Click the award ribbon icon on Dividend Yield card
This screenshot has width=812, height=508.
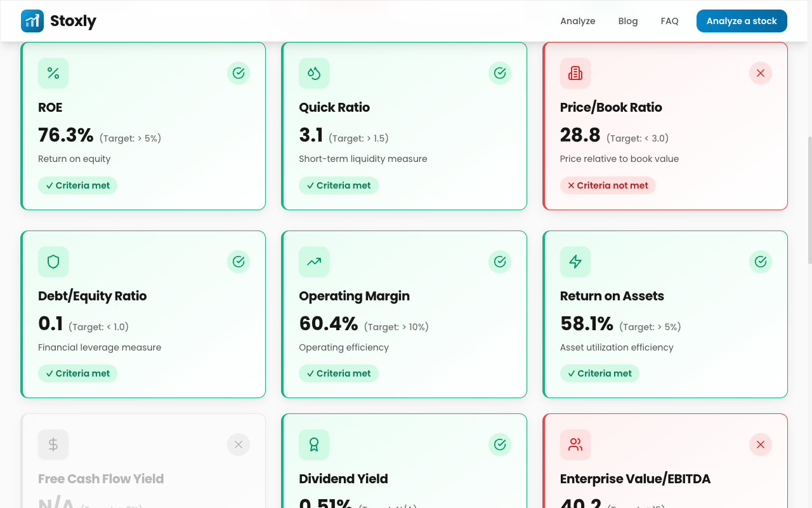(x=314, y=444)
